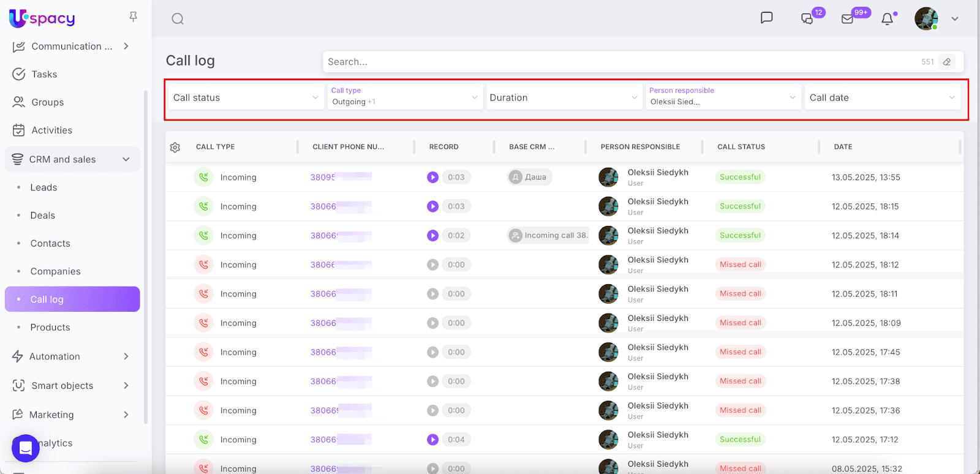980x474 pixels.
Task: Click the magnifier search icon in top bar
Action: click(178, 19)
